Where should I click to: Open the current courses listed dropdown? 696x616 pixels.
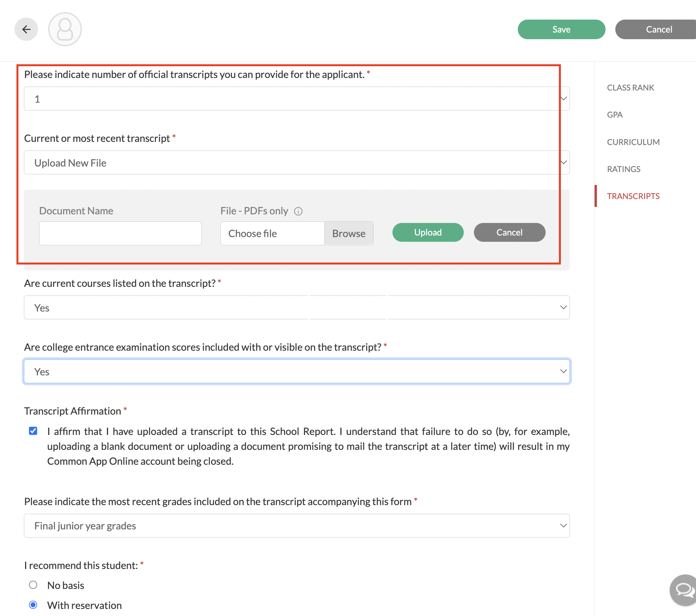coord(297,308)
